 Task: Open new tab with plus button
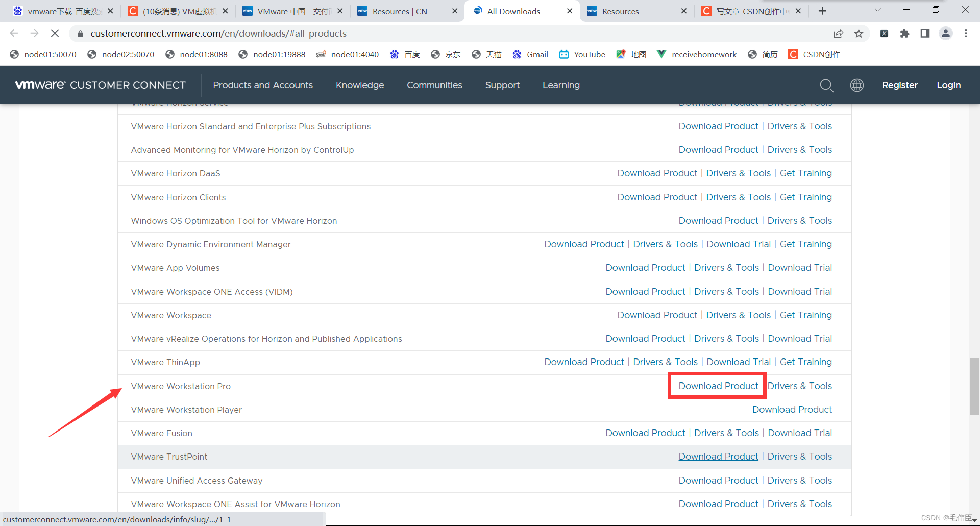tap(822, 11)
